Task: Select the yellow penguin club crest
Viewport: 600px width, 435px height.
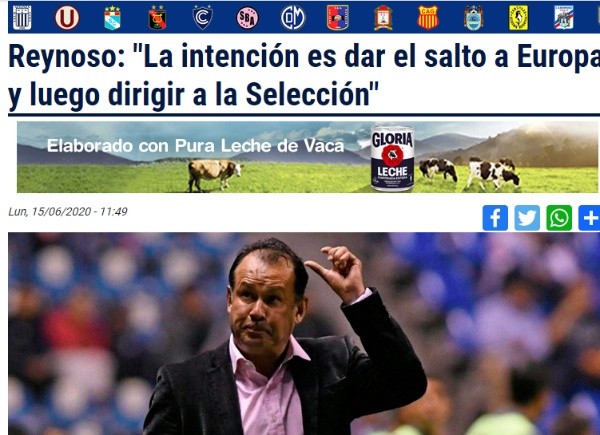Action: click(x=518, y=18)
